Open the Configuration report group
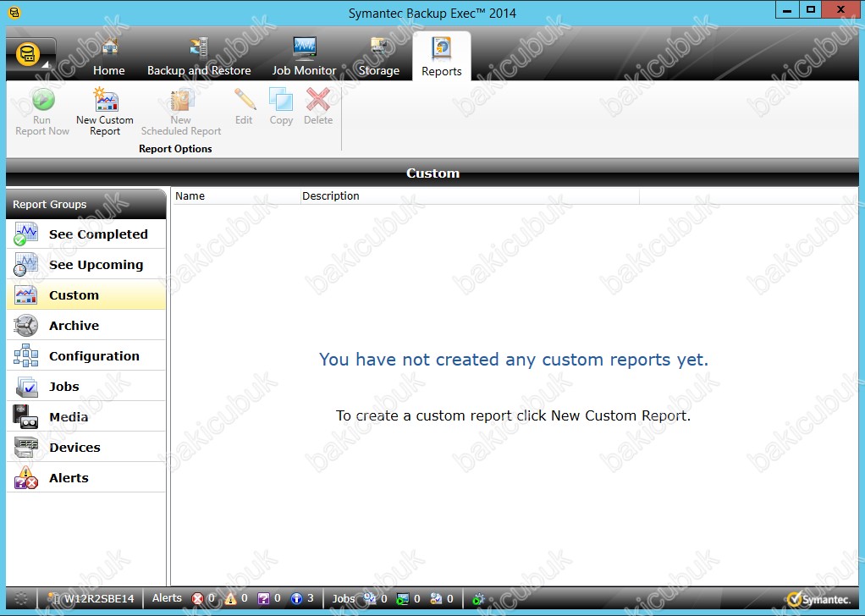Screen dimensions: 865x616 coord(86,355)
